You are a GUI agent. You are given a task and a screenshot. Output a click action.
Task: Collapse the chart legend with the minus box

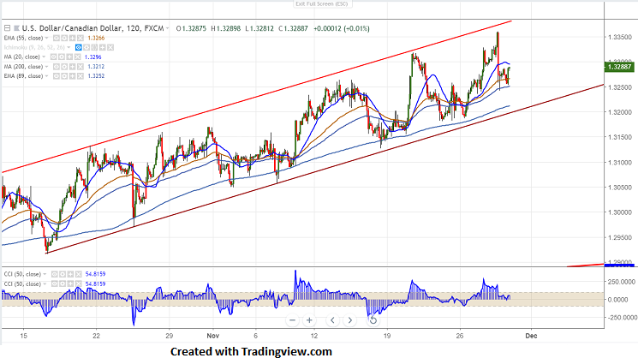[x=7, y=28]
